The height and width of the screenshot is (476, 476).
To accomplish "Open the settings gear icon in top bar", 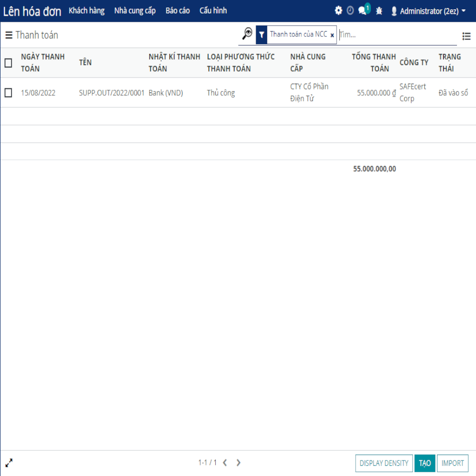I will [x=338, y=11].
